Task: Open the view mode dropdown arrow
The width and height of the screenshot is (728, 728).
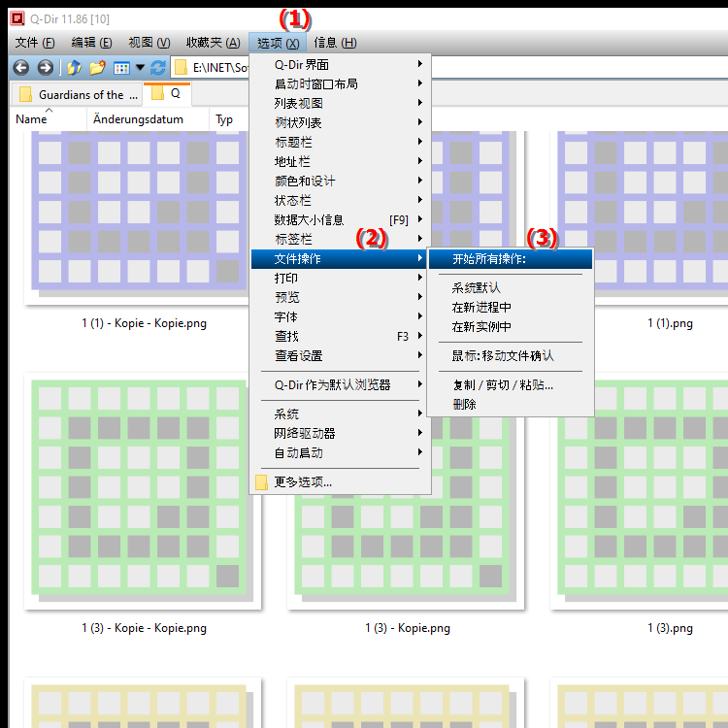Action: tap(140, 68)
